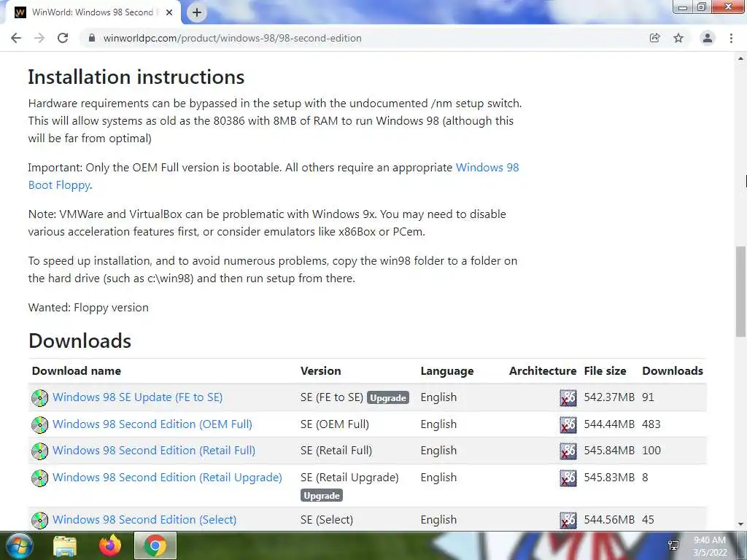
Task: Click the Upgrade badge under Retail Upgrade version
Action: click(x=322, y=495)
